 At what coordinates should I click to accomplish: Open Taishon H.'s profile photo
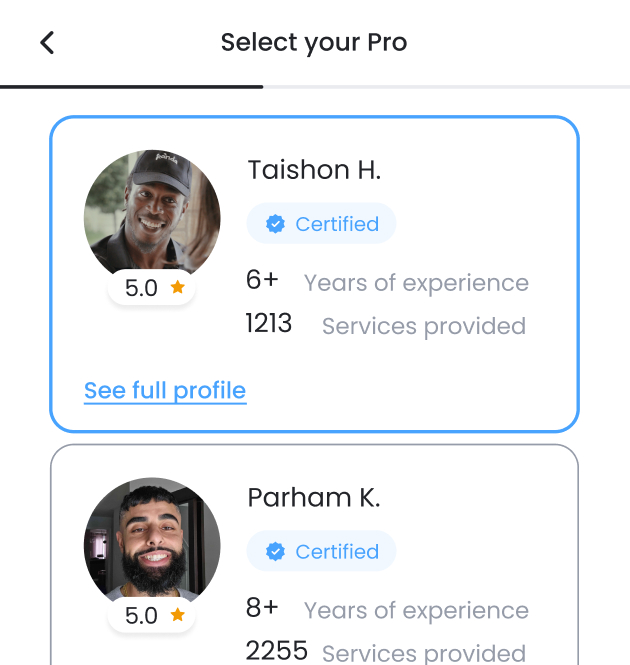click(x=152, y=212)
